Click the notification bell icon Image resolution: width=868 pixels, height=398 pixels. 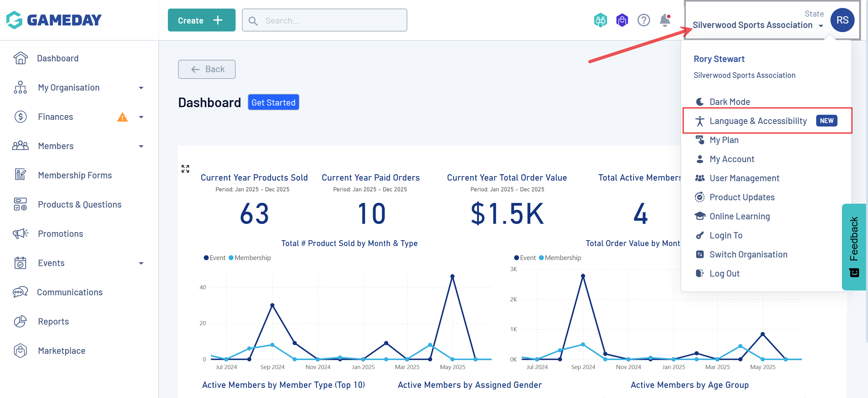click(665, 20)
